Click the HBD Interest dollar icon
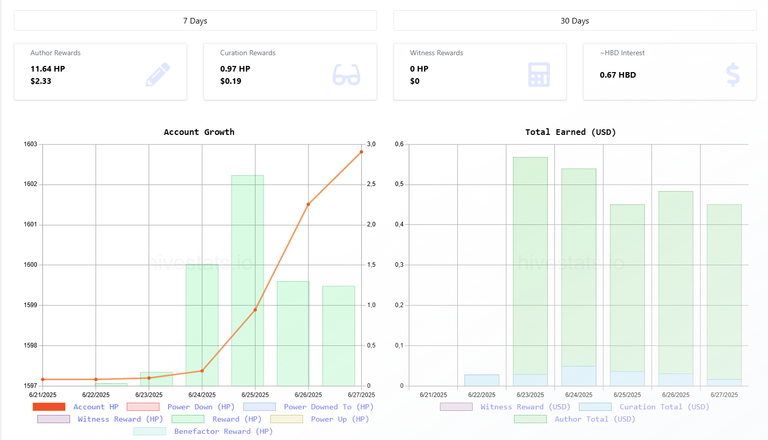This screenshot has width=768, height=440. pos(733,75)
